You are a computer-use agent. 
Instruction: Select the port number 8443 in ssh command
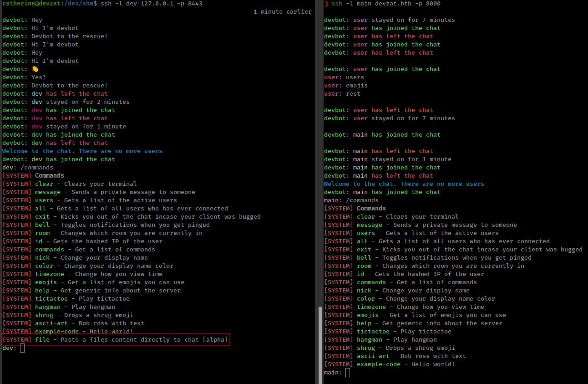tap(193, 4)
